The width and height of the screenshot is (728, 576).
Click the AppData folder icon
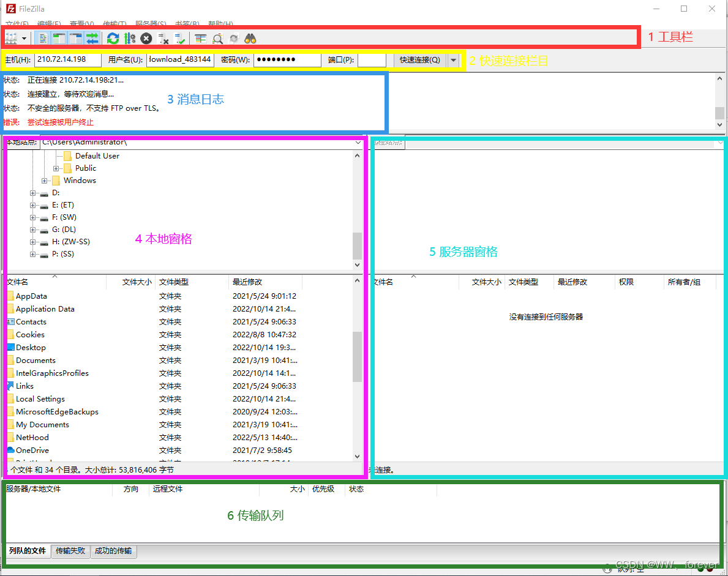(x=10, y=296)
